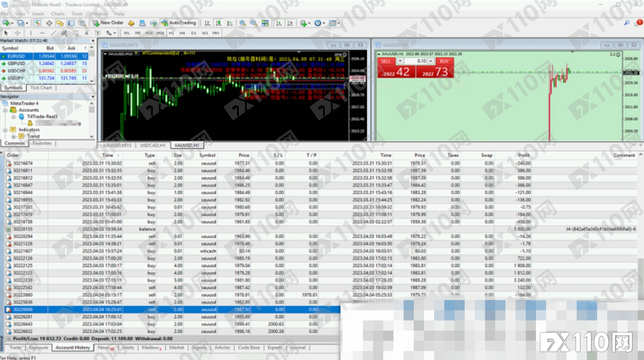Screen dimensions: 644x360
Task: Click the red SELL one-click button
Action: coord(386,61)
